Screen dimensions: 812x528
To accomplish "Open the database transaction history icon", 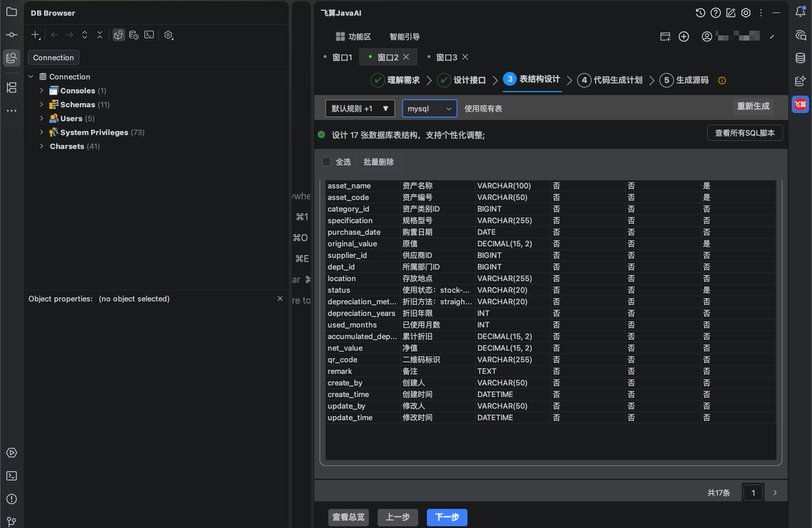I will click(x=134, y=36).
